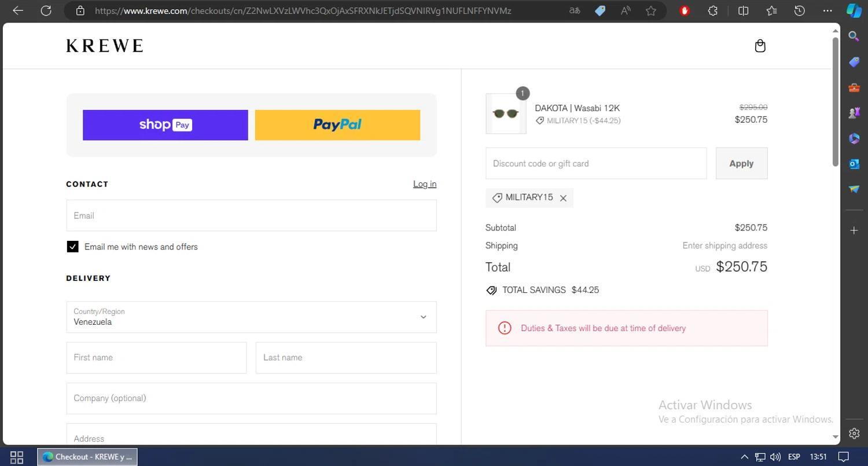The height and width of the screenshot is (466, 868).
Task: Open the shopping price tag icon in address bar
Action: point(600,10)
